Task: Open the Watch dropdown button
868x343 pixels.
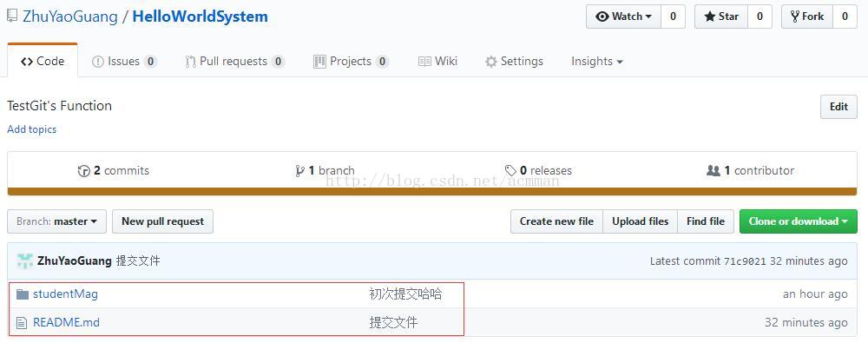Action: (623, 16)
